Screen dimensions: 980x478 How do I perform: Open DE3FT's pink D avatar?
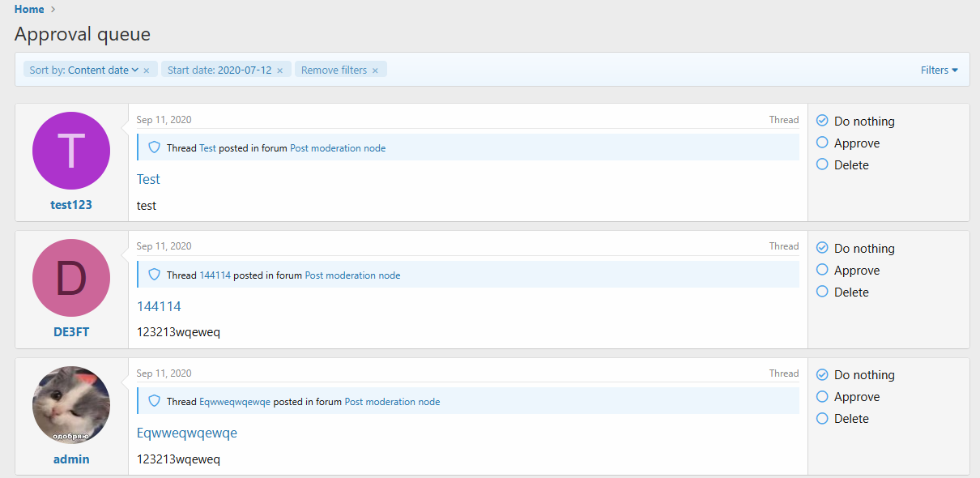[71, 278]
